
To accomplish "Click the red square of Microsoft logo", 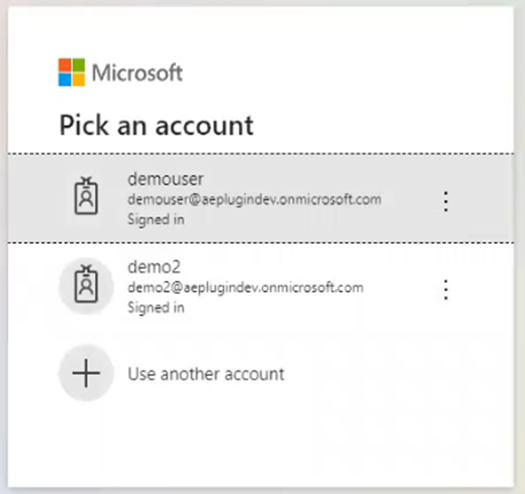I will [x=65, y=65].
